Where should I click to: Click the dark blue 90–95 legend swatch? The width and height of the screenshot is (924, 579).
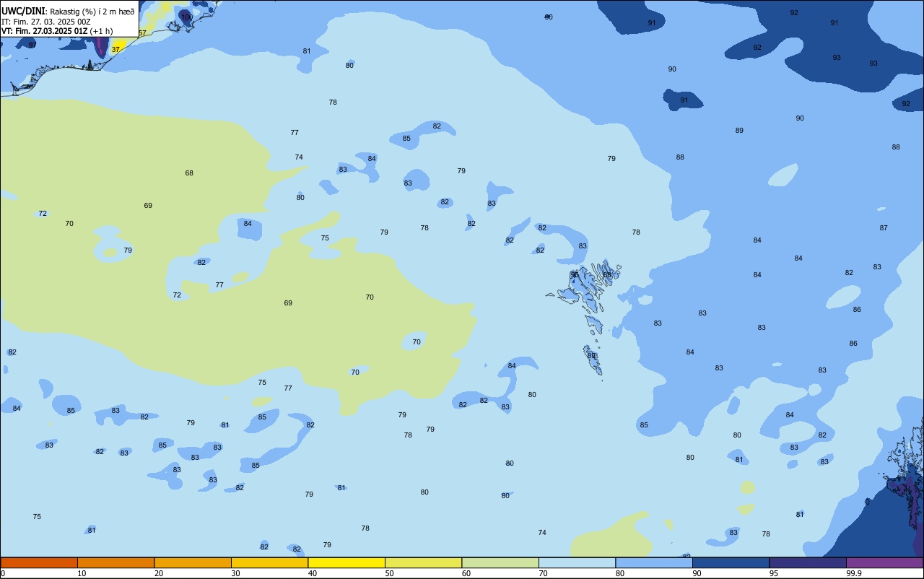pos(731,562)
